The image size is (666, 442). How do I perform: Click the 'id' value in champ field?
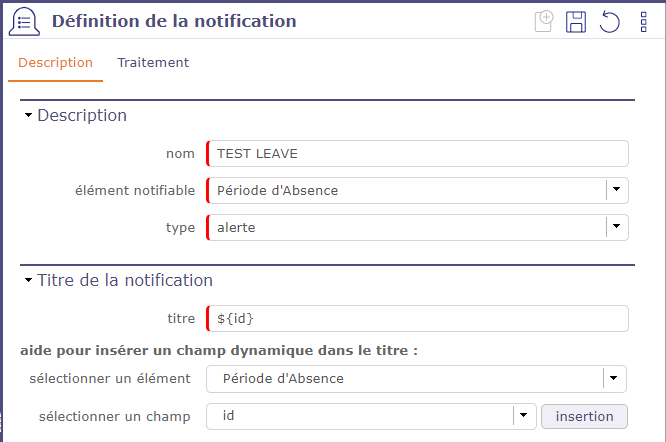(229, 415)
